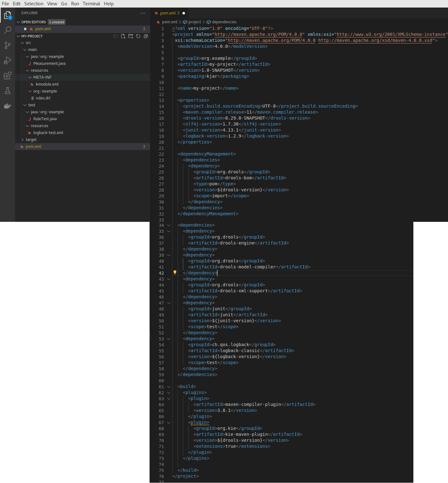Fold the build element at line 61
Image resolution: width=448 pixels, height=483 pixels.
pos(169,387)
